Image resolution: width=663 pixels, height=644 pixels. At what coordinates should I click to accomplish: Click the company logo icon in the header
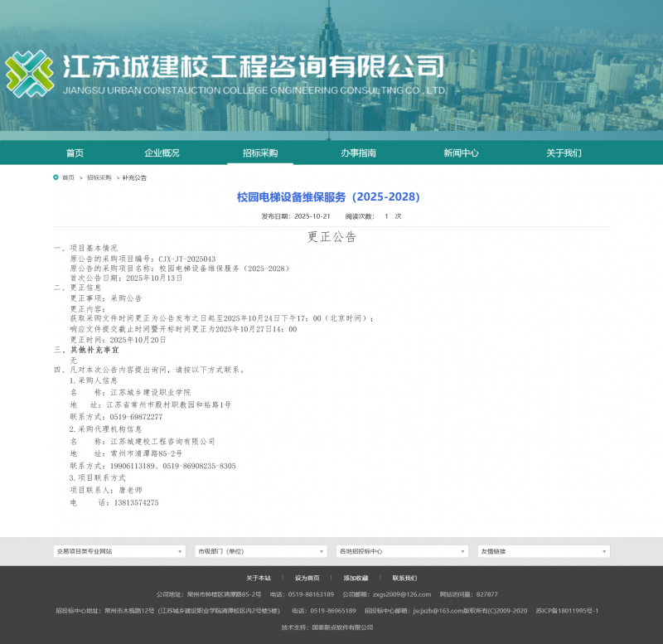(29, 73)
